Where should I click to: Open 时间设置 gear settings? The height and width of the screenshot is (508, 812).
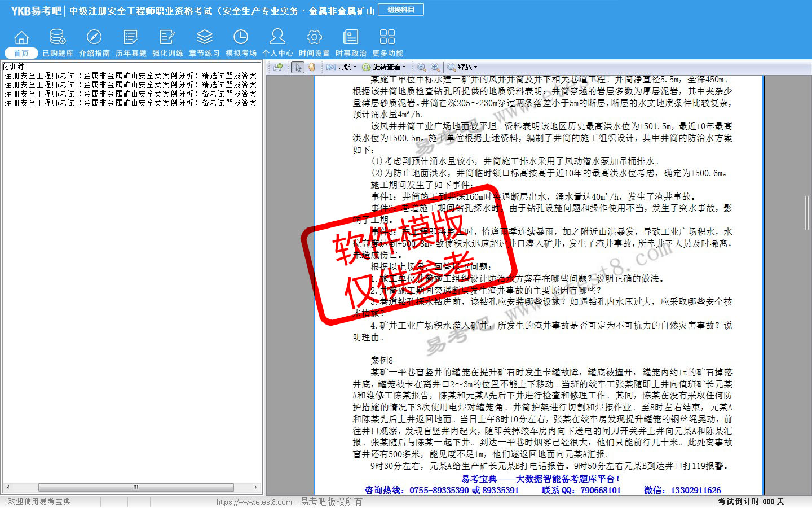[x=314, y=38]
